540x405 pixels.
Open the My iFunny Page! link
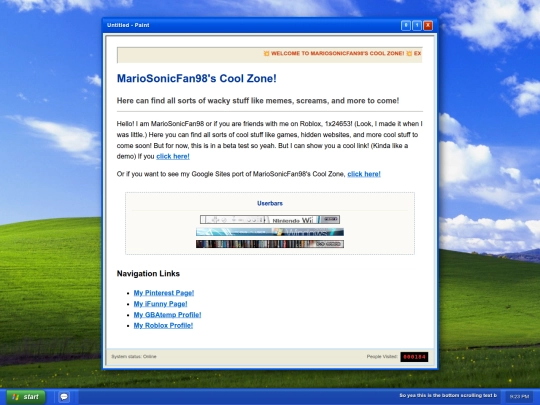[x=160, y=304]
